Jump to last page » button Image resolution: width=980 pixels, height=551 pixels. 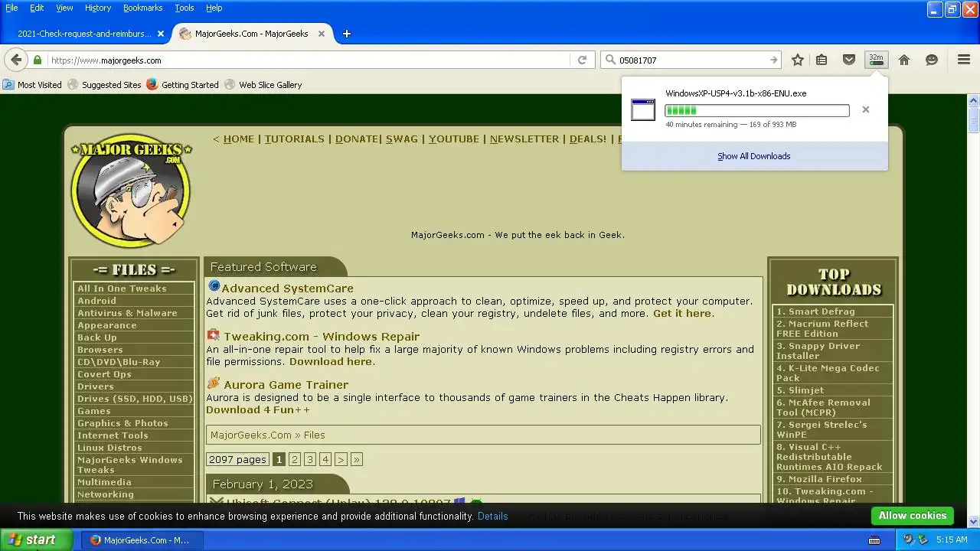click(x=357, y=459)
